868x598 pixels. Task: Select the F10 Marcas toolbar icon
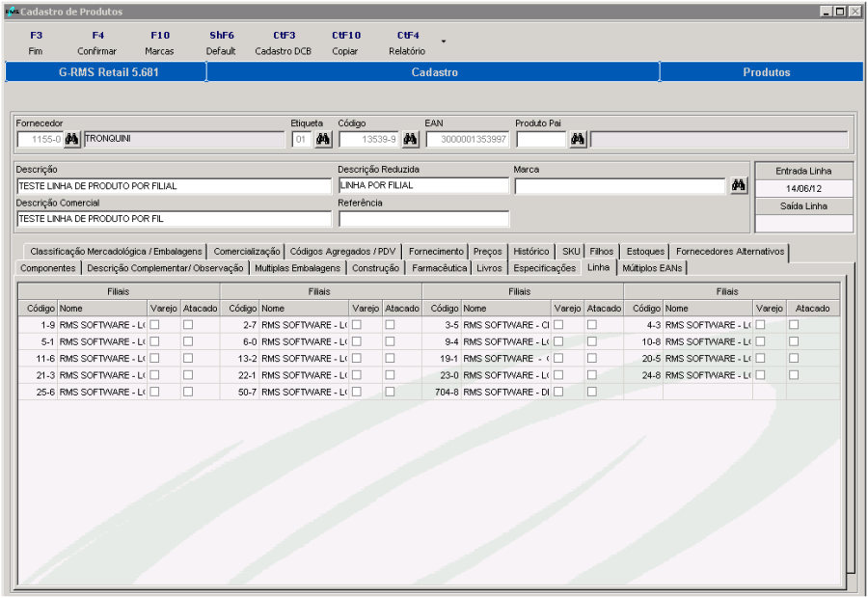pyautogui.click(x=158, y=41)
